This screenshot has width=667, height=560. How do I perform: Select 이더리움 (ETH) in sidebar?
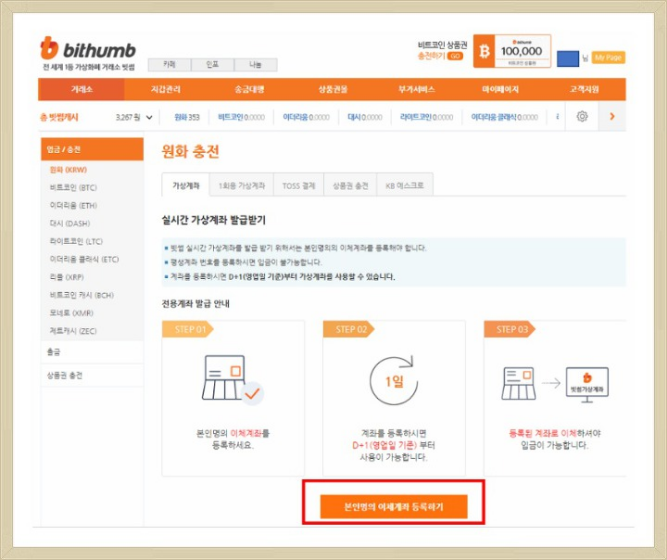(73, 206)
